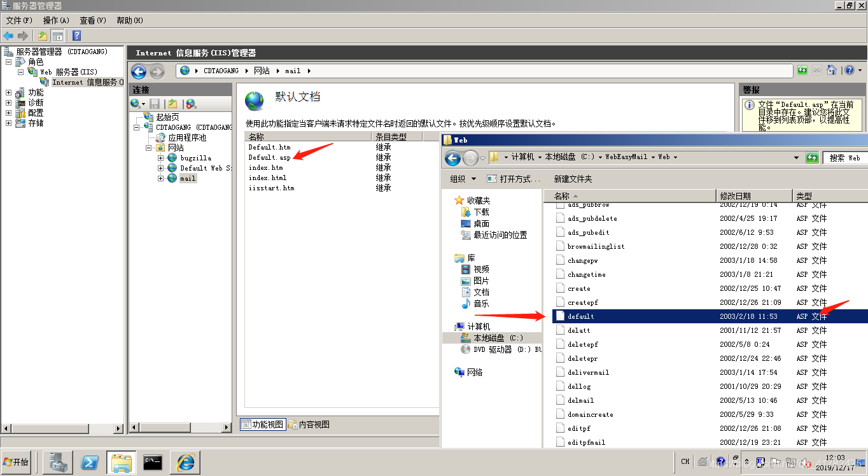
Task: Collapse the 角色 node in Server Manager tree
Action: click(x=9, y=62)
